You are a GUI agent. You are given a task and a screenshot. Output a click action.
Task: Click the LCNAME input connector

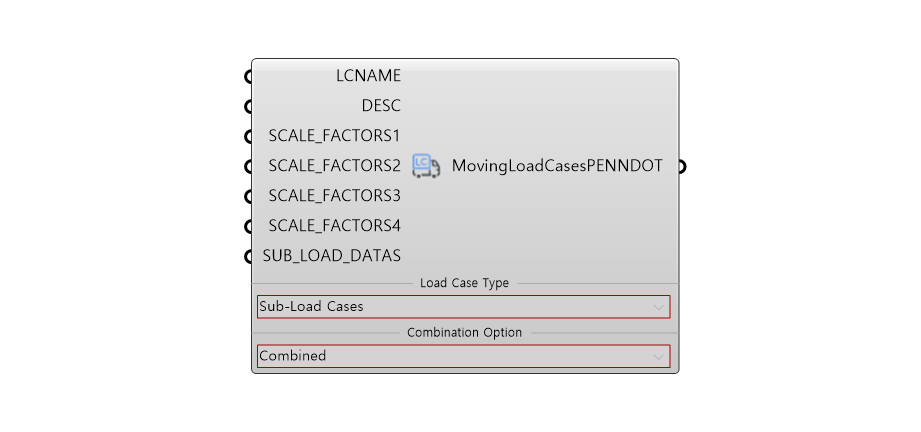click(248, 76)
